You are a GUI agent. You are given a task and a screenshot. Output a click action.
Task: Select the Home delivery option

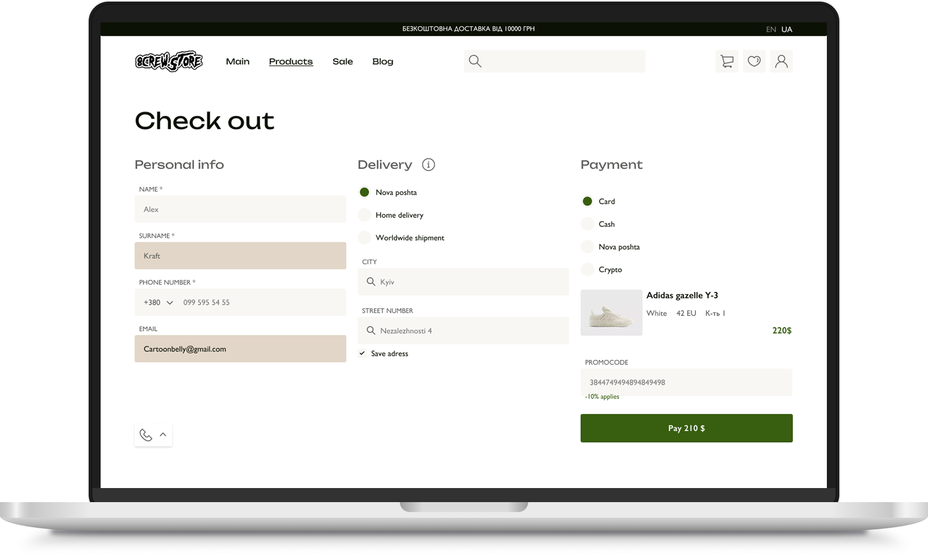(364, 214)
